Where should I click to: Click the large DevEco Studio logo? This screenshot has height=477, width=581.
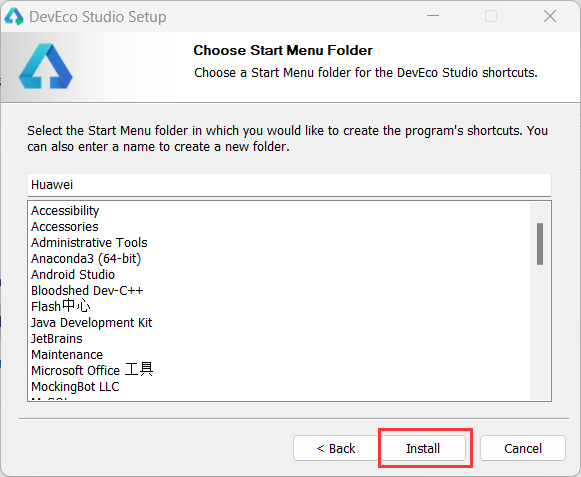coord(46,66)
